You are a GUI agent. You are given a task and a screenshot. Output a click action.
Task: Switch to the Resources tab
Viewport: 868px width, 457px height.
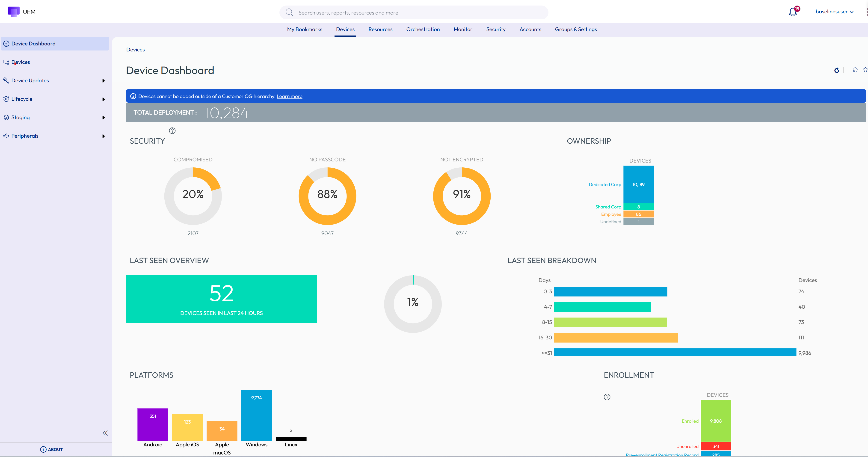(x=380, y=29)
